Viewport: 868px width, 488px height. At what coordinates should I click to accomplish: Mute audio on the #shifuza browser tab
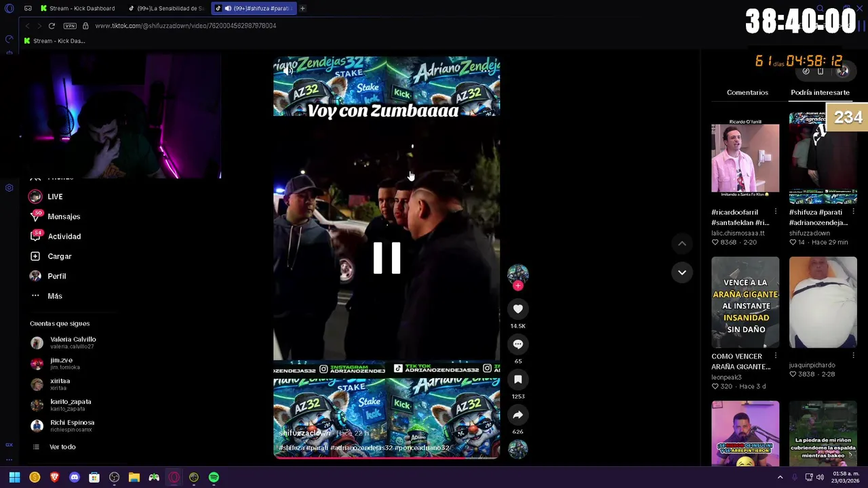point(228,8)
